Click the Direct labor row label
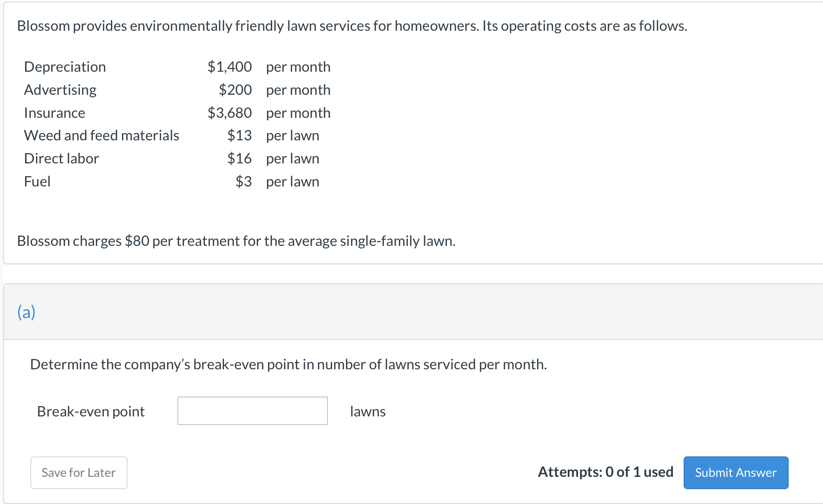 (x=61, y=158)
